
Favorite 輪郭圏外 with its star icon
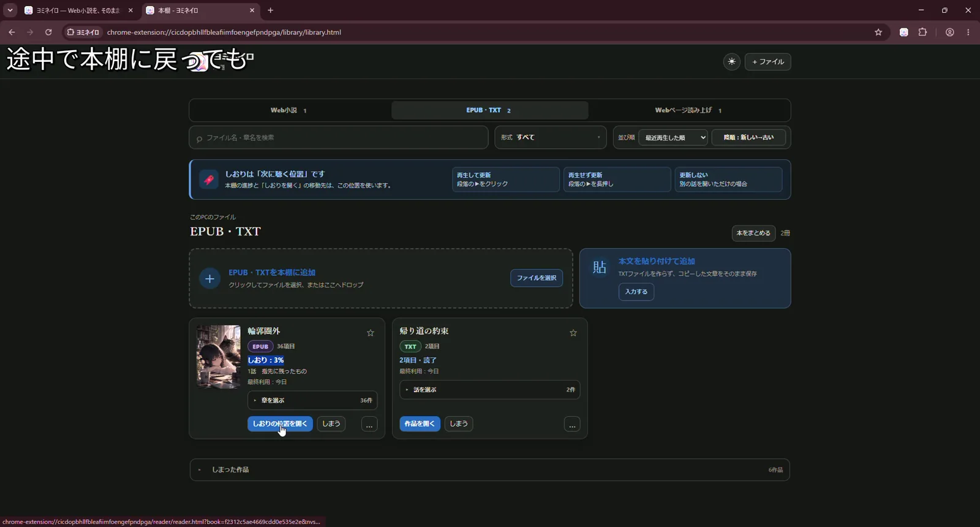point(370,333)
